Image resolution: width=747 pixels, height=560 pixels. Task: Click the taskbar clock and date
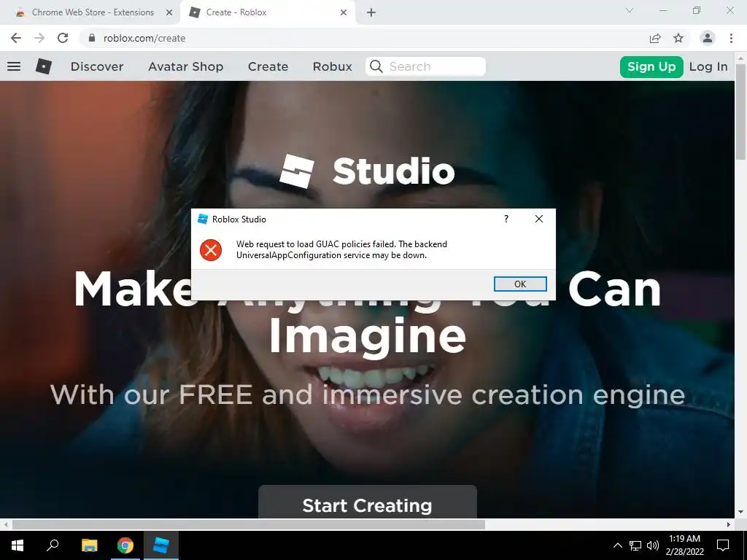point(684,545)
